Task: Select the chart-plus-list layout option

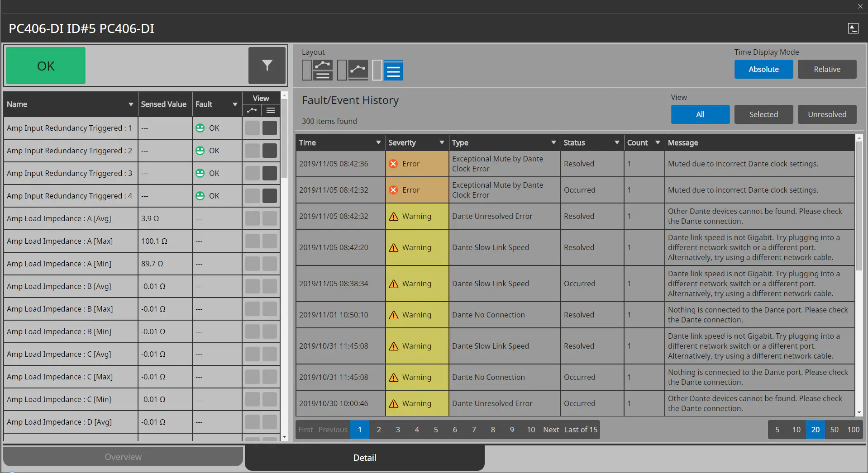Action: coord(317,70)
